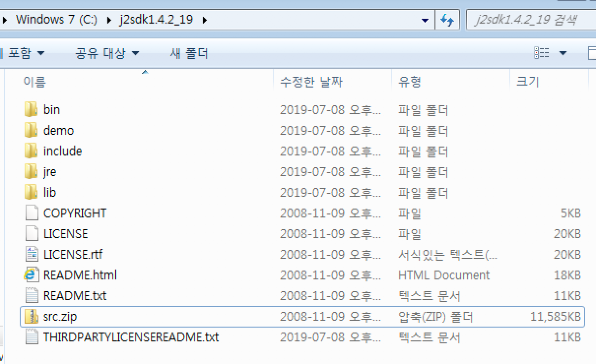Click the src.zip compressed folder icon

31,316
